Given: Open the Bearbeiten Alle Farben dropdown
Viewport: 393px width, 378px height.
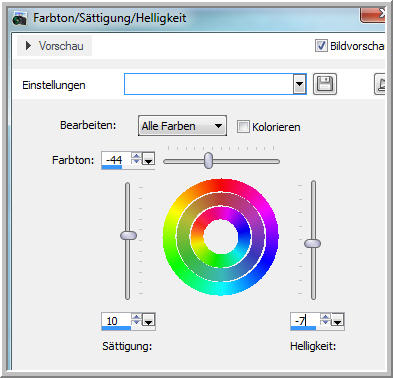Looking at the screenshot, I should click(182, 126).
